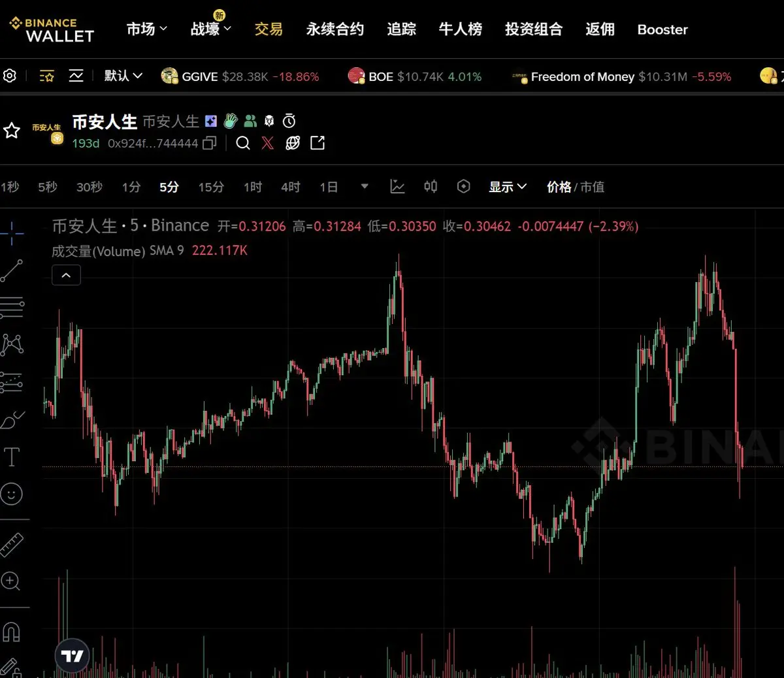Favorite 币安人生 with the star
Image resolution: width=784 pixels, height=678 pixels.
click(x=12, y=131)
